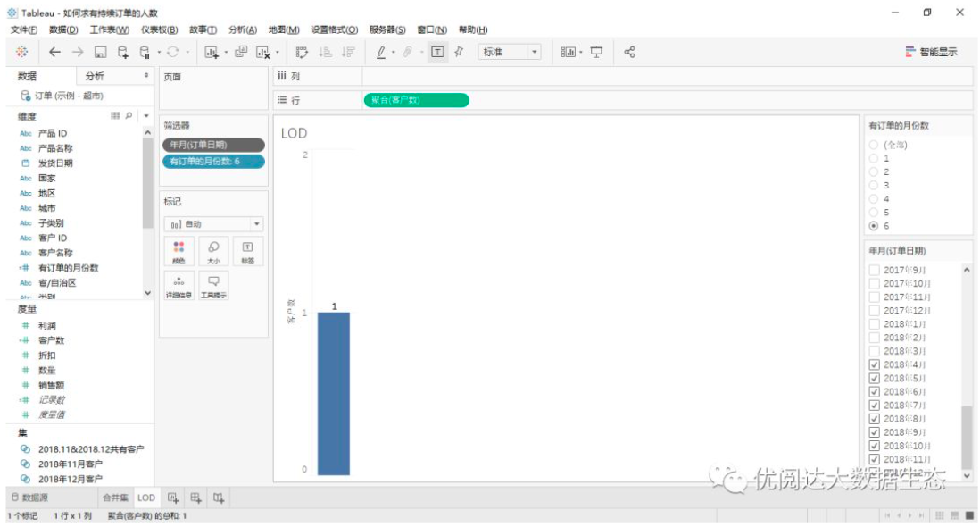
Task: Clear the sheet toolbar icon
Action: point(263,52)
